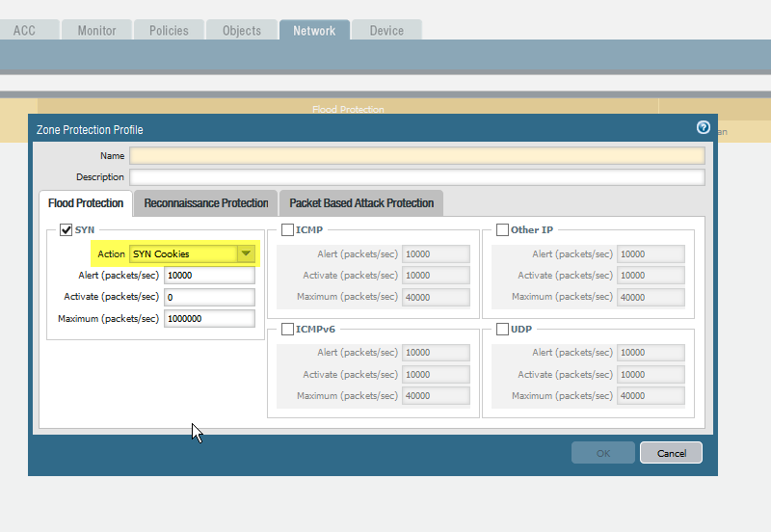Viewport: 771px width, 532px height.
Task: Select the SYN Maximum packets/sec field
Action: [209, 318]
